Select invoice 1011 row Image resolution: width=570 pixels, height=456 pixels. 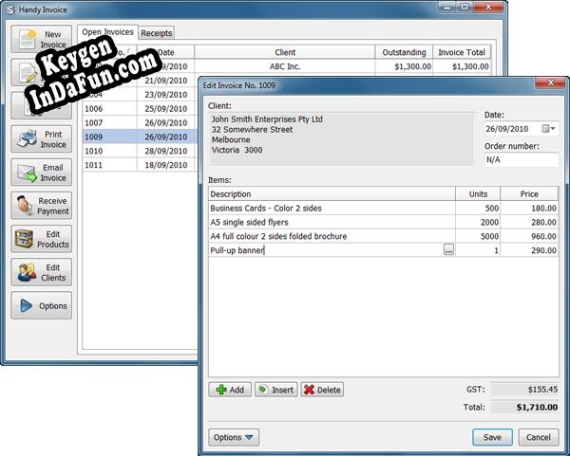coord(141,165)
